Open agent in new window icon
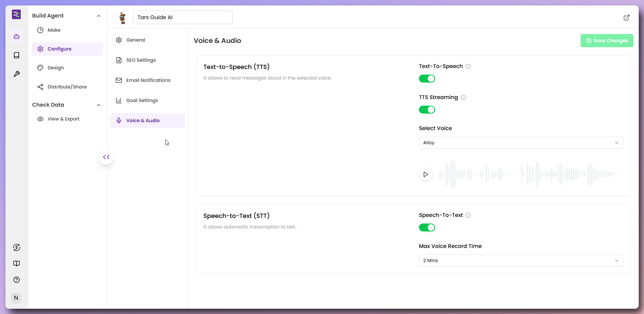 click(x=627, y=17)
